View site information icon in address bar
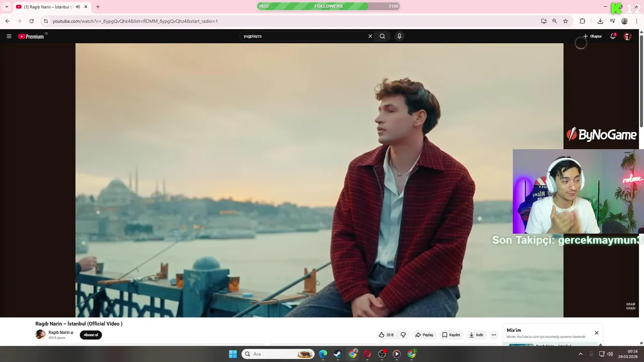Viewport: 644px width, 362px height. point(46,21)
